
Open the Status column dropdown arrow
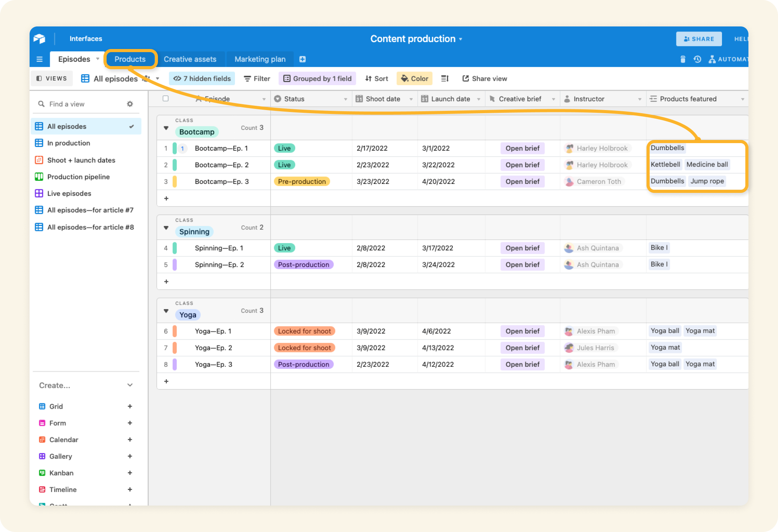coord(345,98)
